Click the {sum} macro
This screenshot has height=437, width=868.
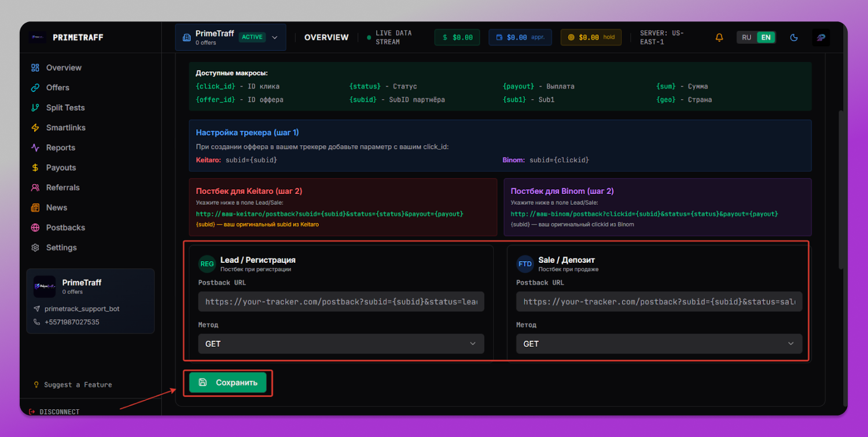666,86
